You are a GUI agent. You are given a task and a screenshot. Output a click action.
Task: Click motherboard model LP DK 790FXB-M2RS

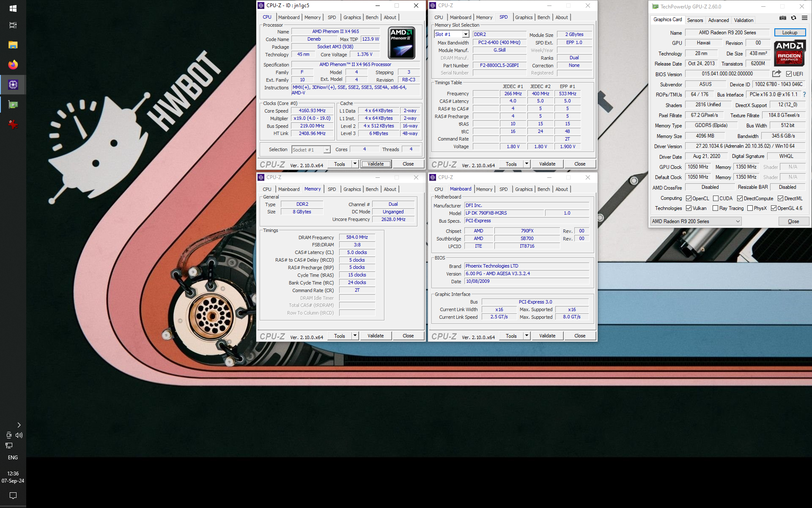[504, 213]
